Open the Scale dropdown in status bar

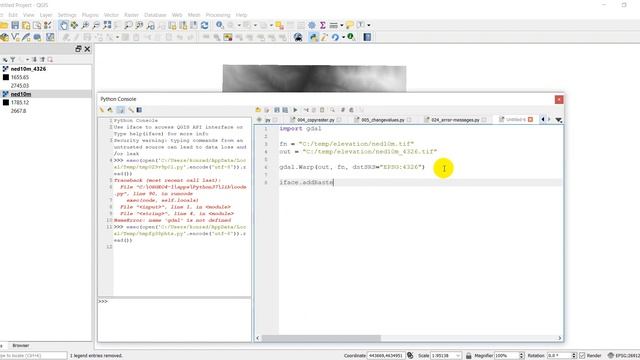click(458, 356)
